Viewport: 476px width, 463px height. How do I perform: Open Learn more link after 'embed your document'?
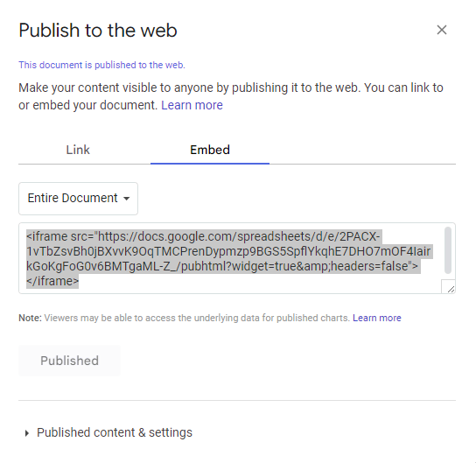tap(192, 105)
